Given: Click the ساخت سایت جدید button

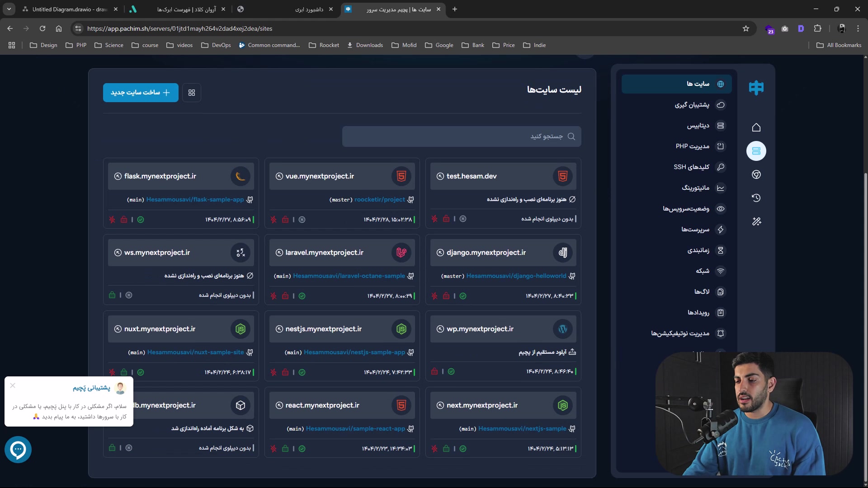Looking at the screenshot, I should [x=141, y=93].
